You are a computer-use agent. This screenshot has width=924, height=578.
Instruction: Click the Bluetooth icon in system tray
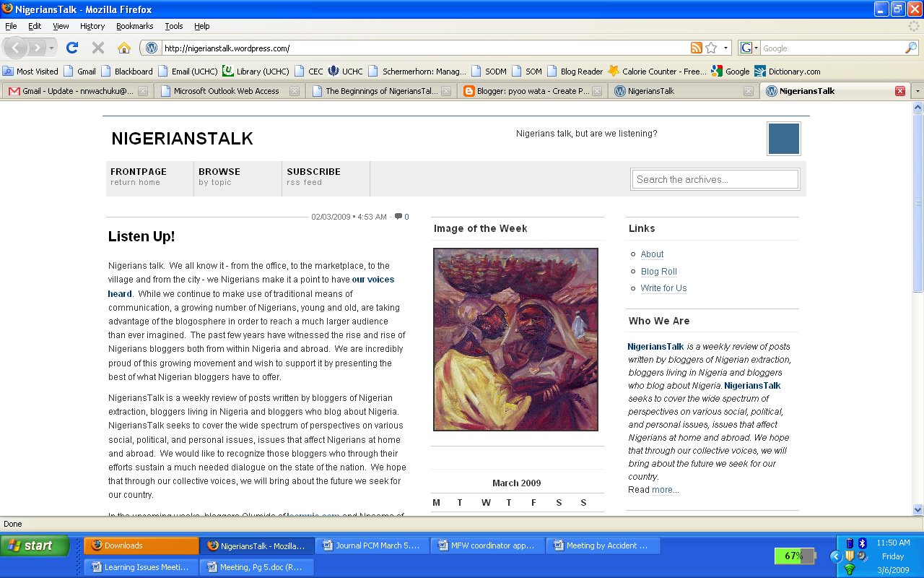click(862, 543)
